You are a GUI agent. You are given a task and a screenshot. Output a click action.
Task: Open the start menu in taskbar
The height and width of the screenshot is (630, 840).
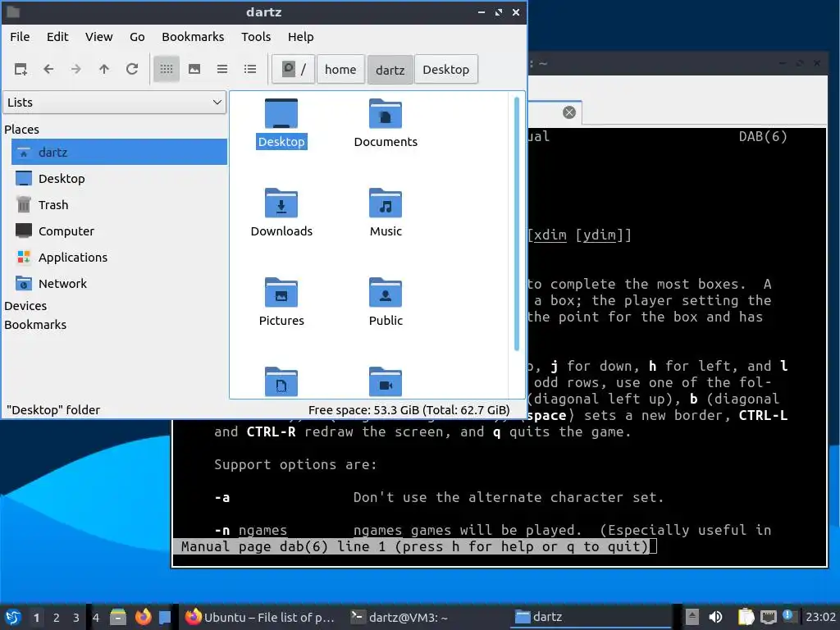(x=13, y=617)
